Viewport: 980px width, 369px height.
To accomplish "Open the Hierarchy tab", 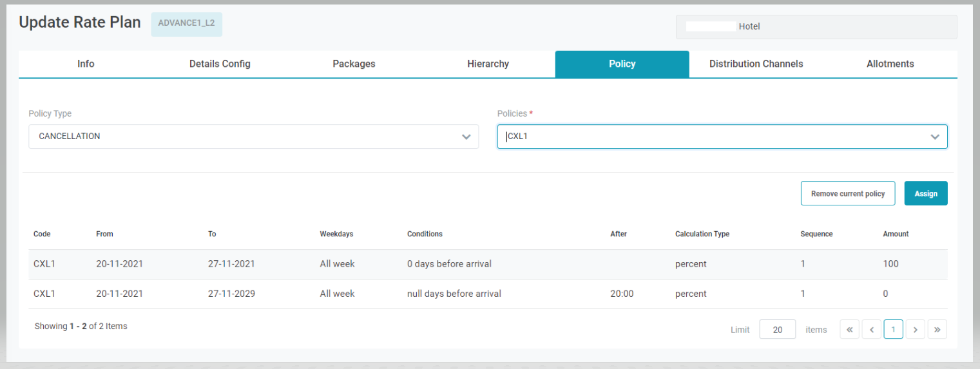I will 488,64.
